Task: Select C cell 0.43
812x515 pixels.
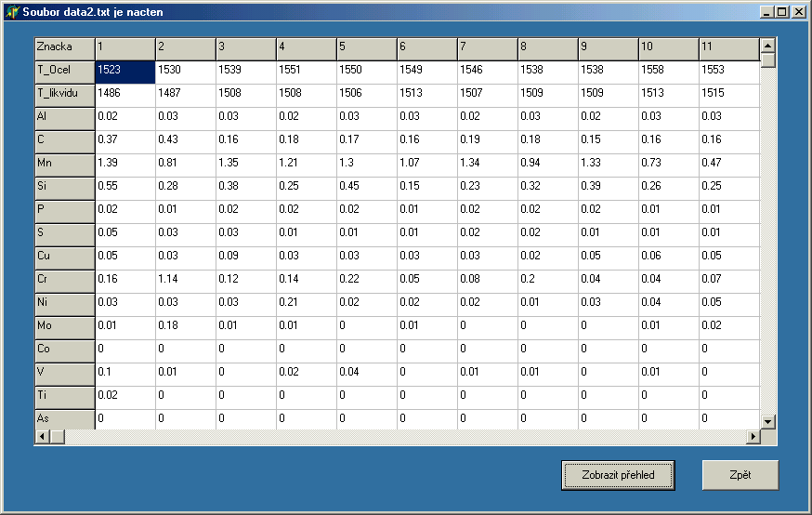Action: 186,142
